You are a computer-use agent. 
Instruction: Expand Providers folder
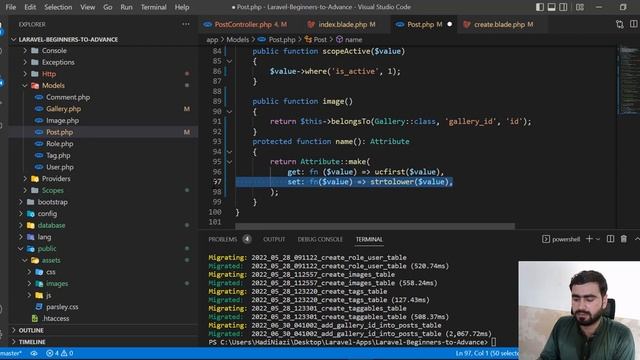coord(56,179)
